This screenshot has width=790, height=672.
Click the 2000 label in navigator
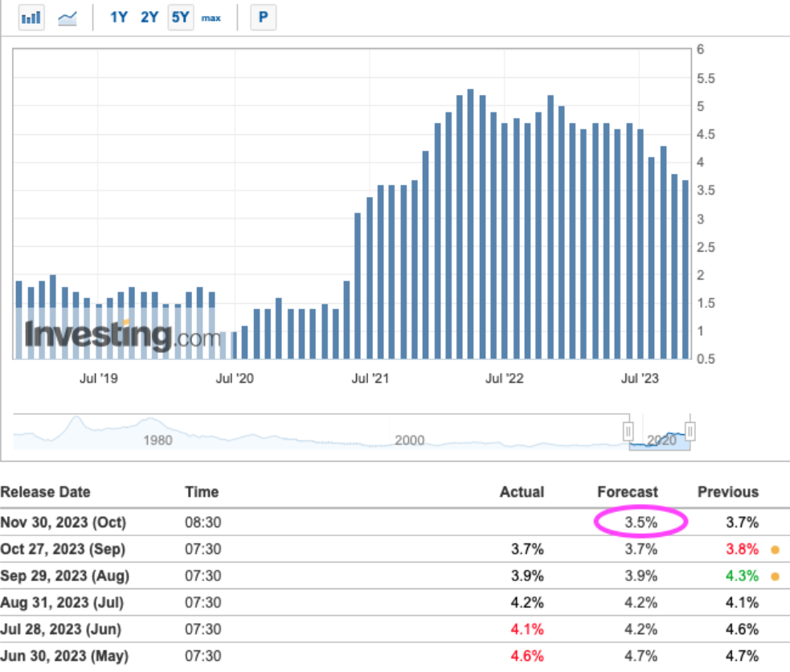click(x=410, y=440)
